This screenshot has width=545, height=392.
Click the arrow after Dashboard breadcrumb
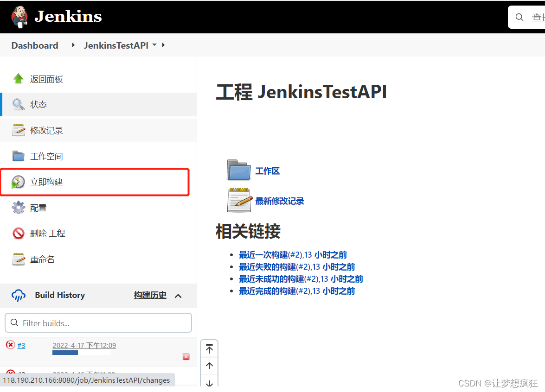coord(73,45)
